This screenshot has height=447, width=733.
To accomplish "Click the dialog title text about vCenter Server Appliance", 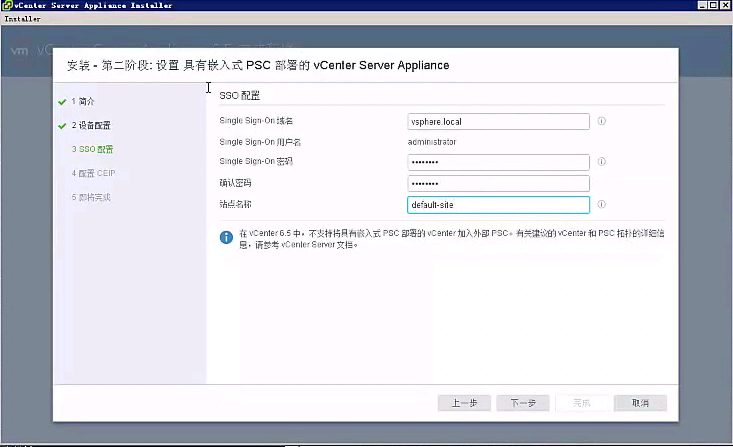I will coord(258,65).
